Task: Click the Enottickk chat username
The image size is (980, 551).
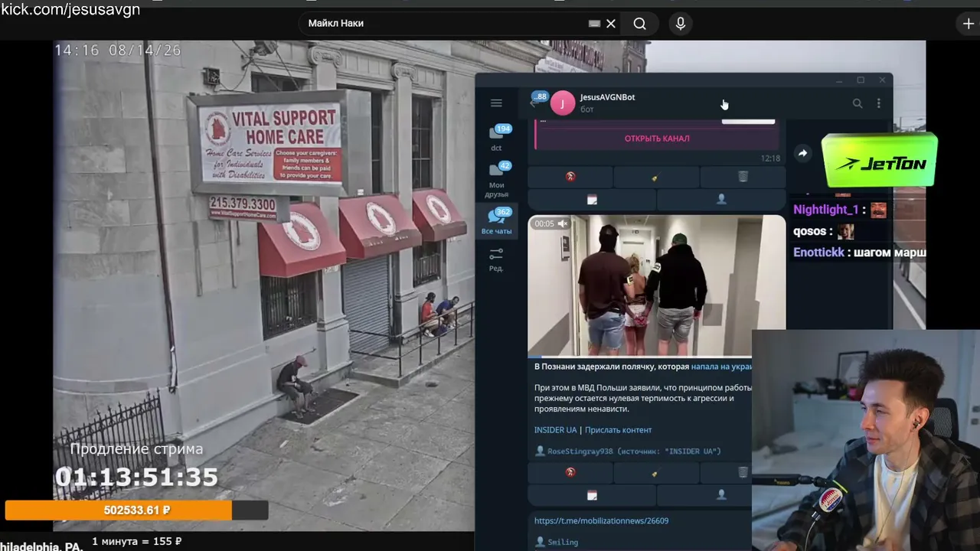Action: click(x=819, y=253)
